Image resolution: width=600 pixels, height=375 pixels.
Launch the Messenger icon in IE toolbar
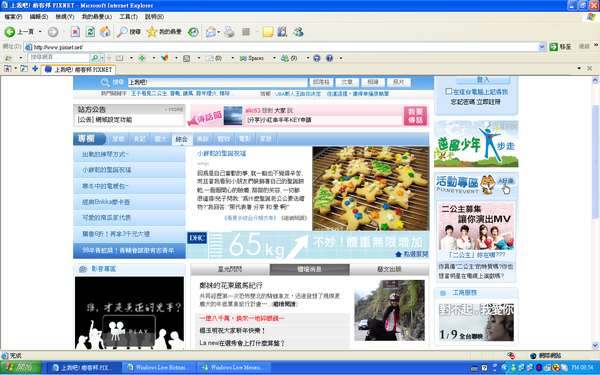(298, 32)
